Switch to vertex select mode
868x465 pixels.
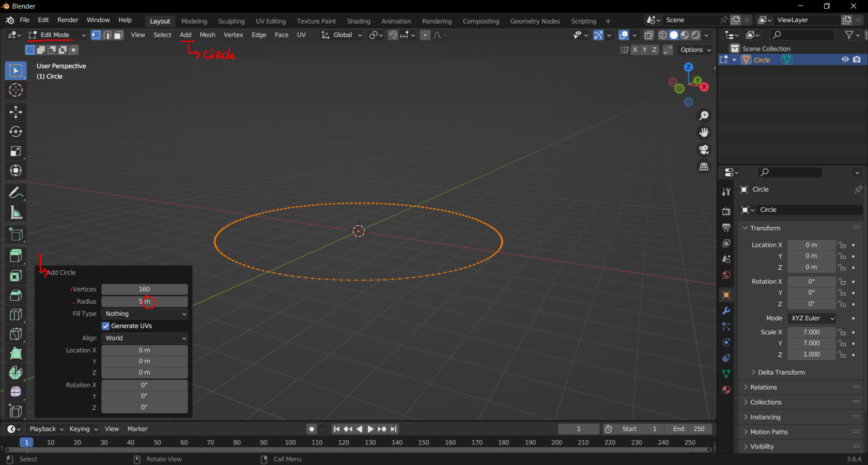pyautogui.click(x=96, y=35)
